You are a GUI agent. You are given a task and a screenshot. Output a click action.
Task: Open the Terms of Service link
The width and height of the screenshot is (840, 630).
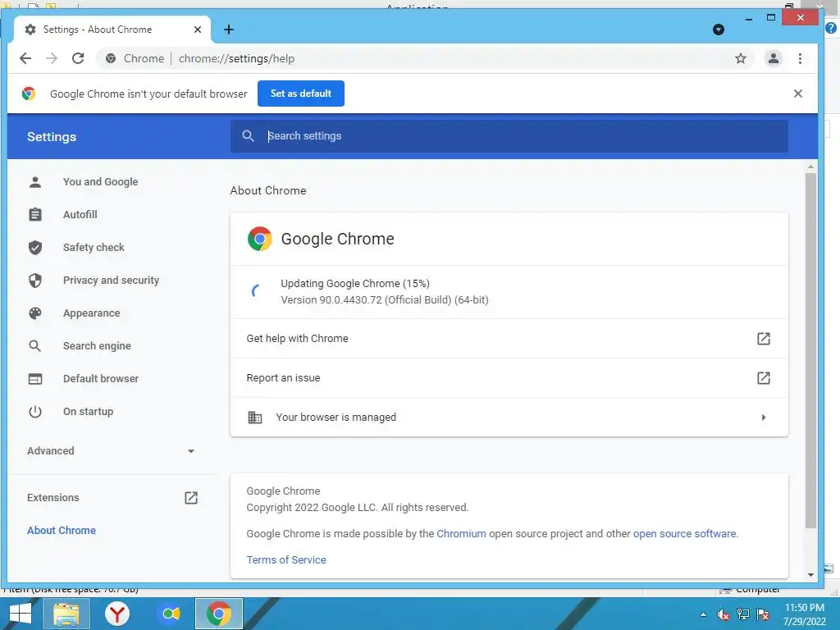click(286, 559)
